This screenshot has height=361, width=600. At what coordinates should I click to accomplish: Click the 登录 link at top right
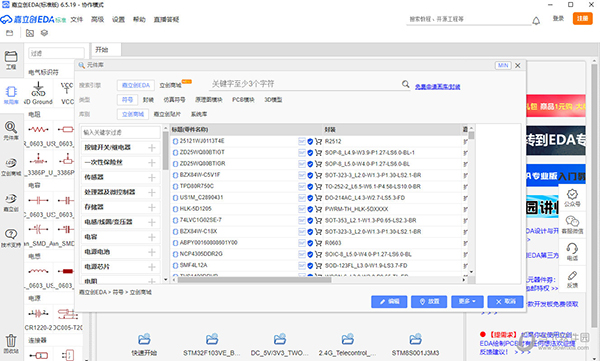tap(558, 18)
